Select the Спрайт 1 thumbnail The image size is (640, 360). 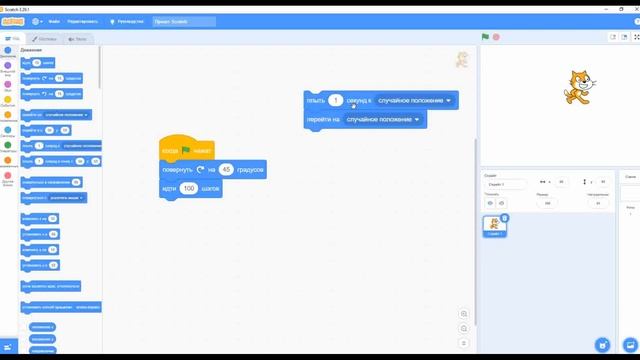point(495,227)
